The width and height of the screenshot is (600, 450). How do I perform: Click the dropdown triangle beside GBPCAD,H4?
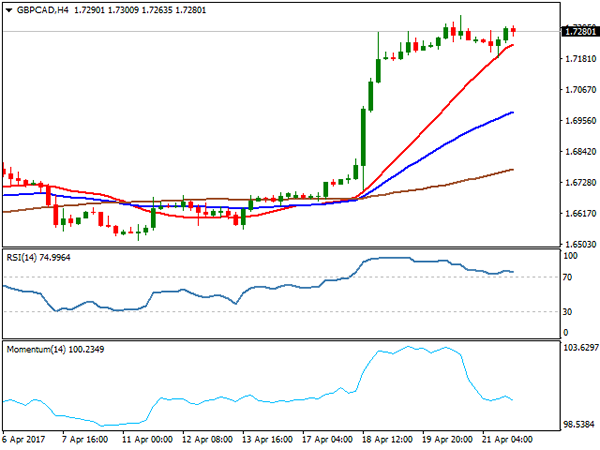pyautogui.click(x=9, y=10)
